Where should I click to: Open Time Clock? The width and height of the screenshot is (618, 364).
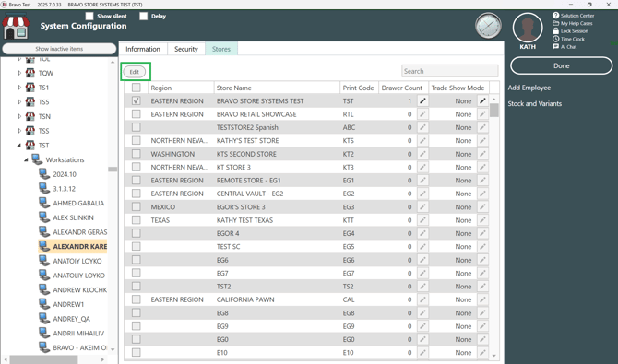pyautogui.click(x=568, y=39)
